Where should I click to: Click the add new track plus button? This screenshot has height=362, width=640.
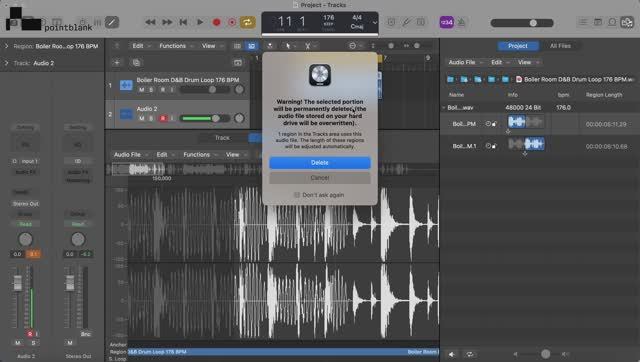coord(117,62)
